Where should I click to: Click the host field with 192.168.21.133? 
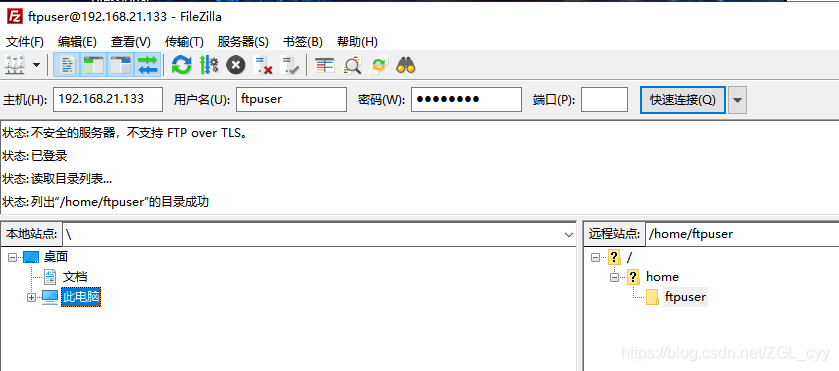coord(108,100)
